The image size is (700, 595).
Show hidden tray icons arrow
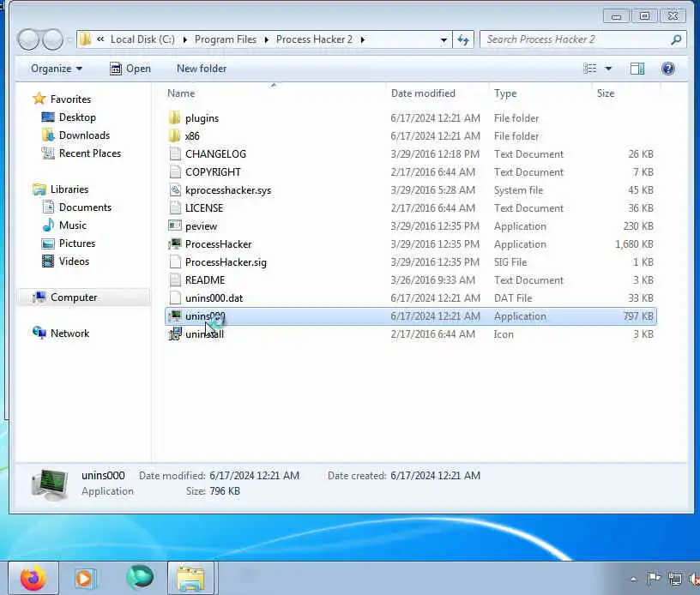pyautogui.click(x=633, y=580)
